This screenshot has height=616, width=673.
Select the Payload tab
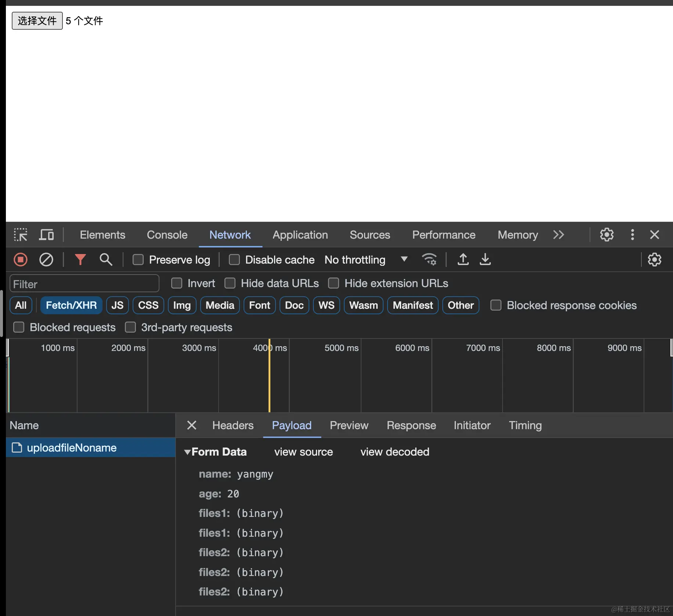(292, 425)
